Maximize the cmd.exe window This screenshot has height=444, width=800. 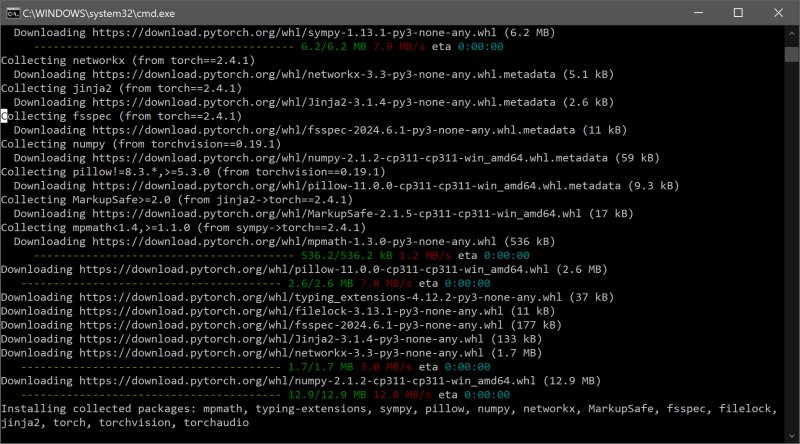tap(738, 13)
